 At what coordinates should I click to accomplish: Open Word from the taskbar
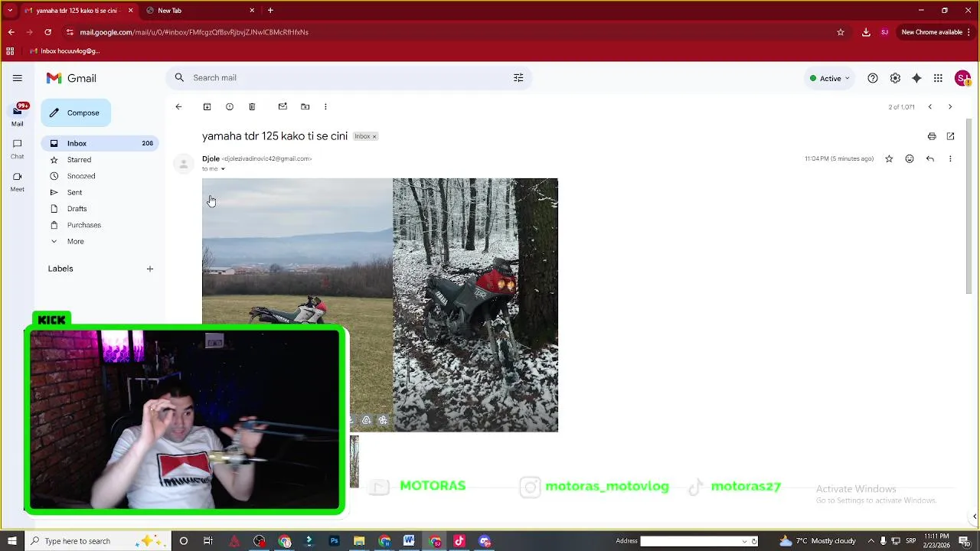(409, 541)
